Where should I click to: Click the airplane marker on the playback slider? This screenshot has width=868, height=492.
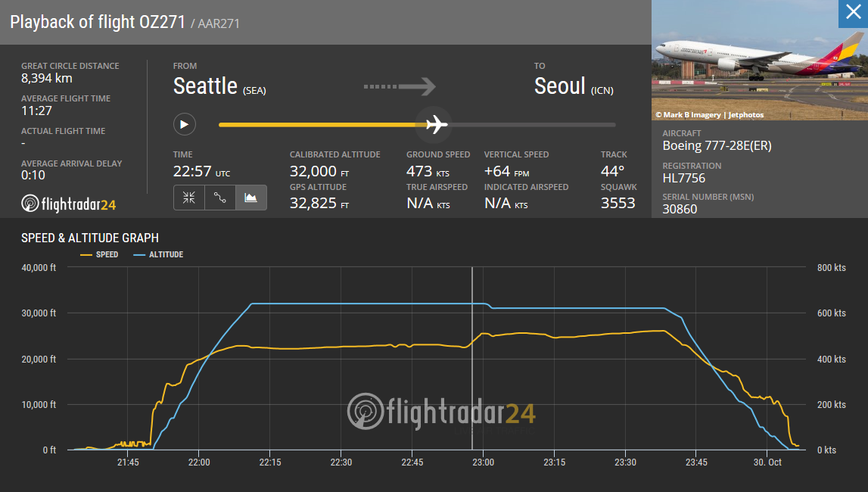(x=437, y=124)
